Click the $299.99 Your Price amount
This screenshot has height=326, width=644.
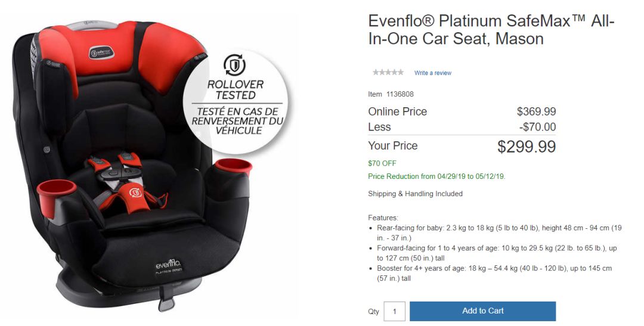point(527,147)
